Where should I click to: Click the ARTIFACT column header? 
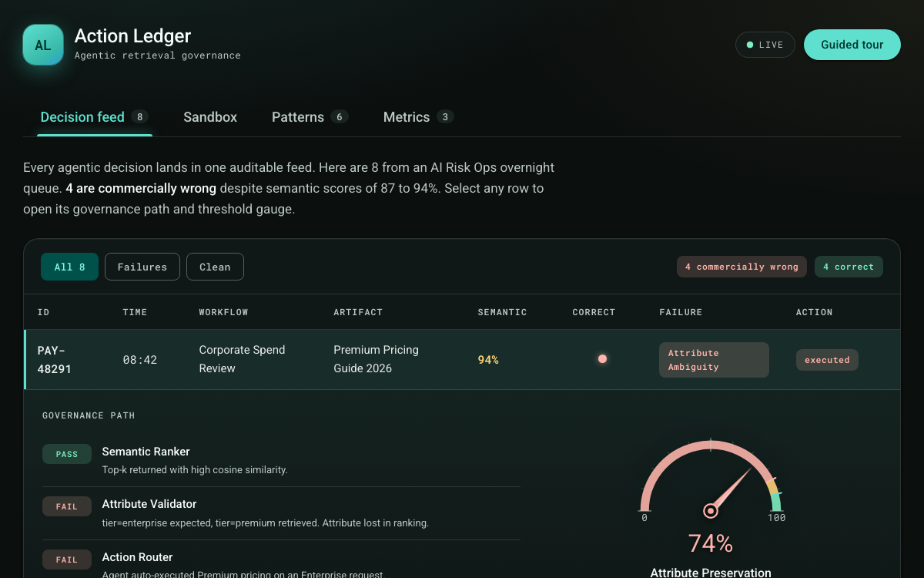coord(358,312)
